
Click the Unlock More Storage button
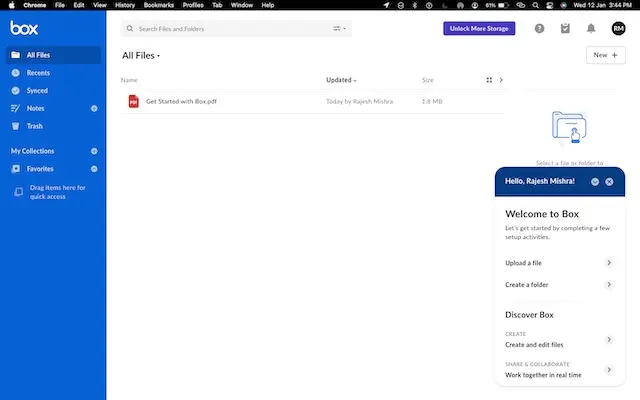coord(479,29)
